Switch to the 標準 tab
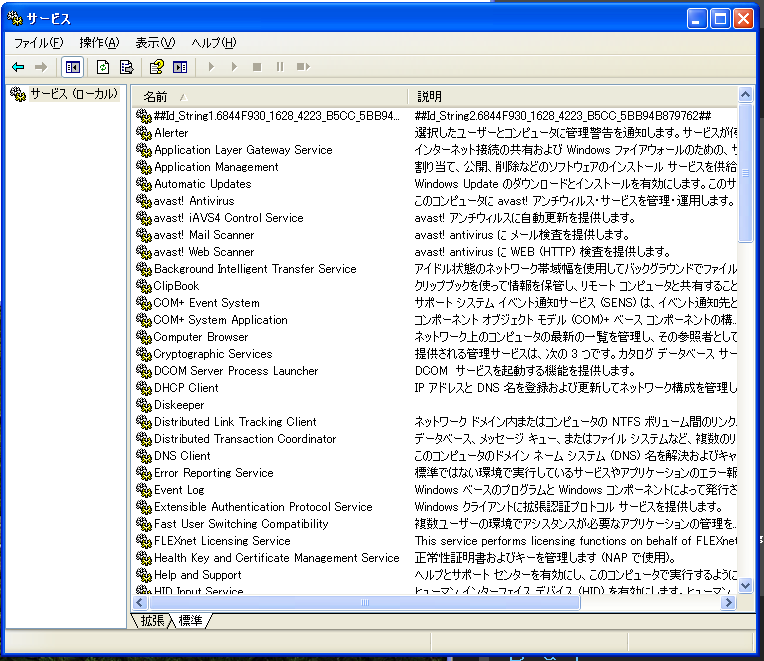Viewport: 764px width, 661px height. [190, 621]
